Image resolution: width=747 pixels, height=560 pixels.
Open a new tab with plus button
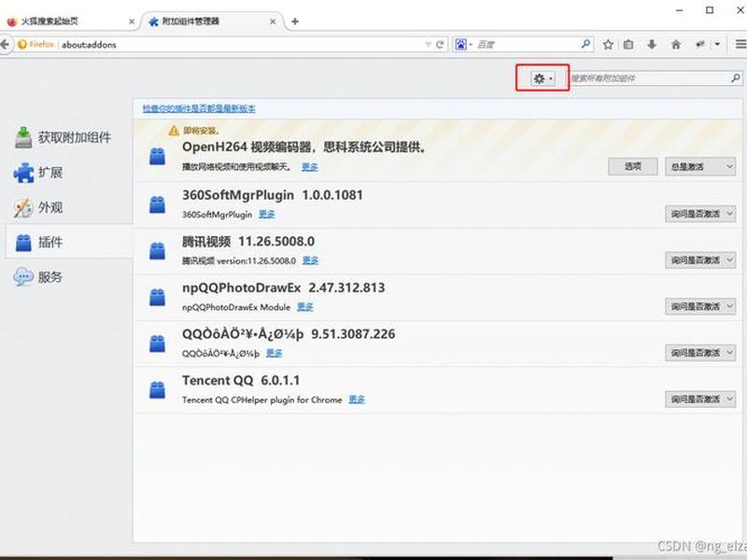tap(295, 21)
